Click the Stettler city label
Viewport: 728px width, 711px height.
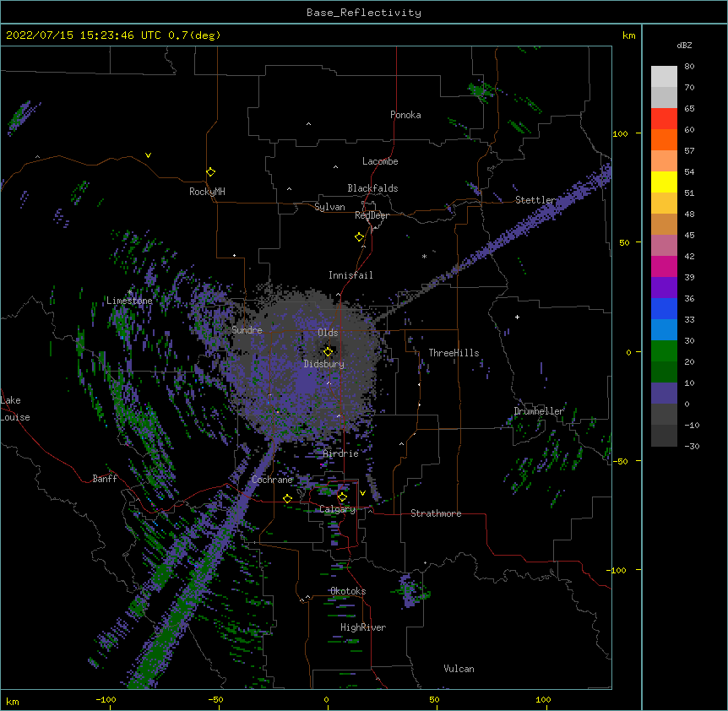point(535,200)
